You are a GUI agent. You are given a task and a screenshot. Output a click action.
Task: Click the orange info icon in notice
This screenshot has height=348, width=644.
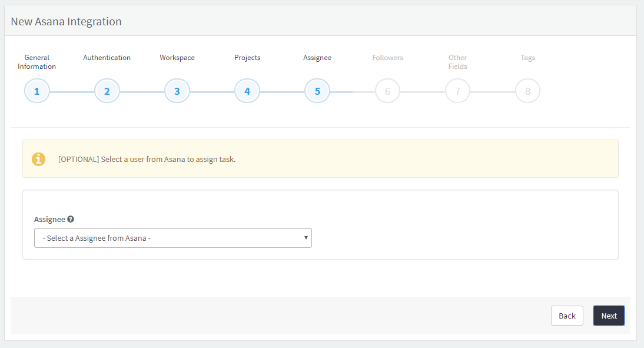click(x=39, y=159)
